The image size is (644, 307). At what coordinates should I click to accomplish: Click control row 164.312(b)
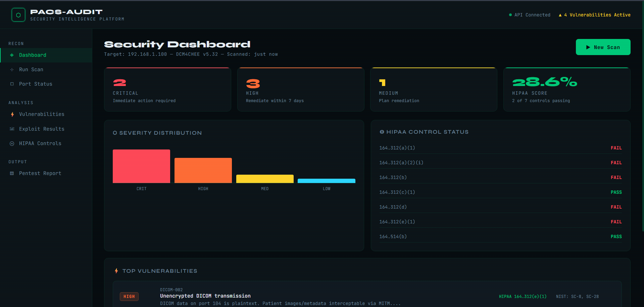(x=500, y=177)
